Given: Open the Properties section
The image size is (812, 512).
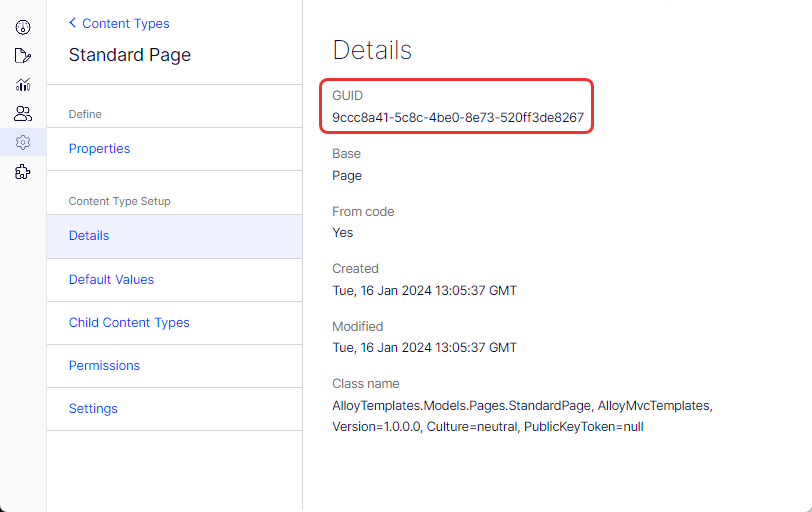Looking at the screenshot, I should [175, 149].
